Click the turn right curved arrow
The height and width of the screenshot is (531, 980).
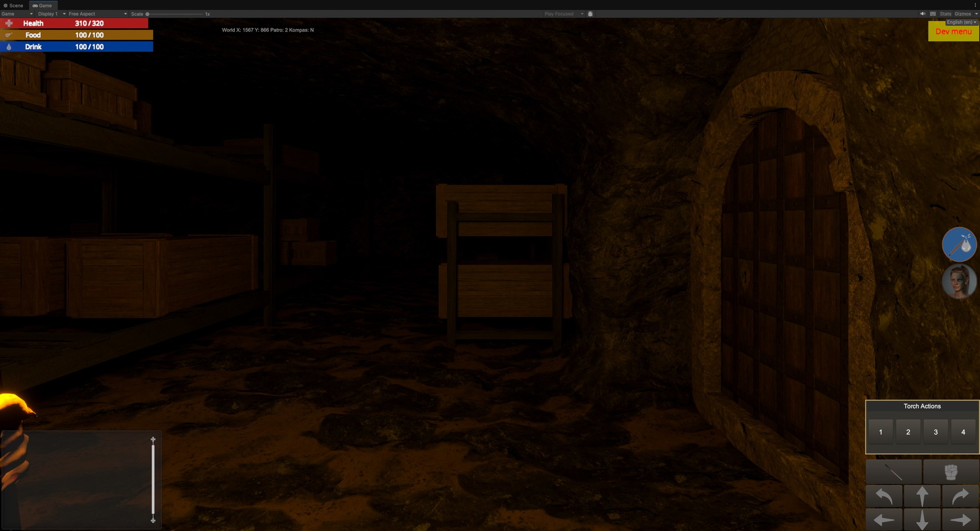pos(960,496)
